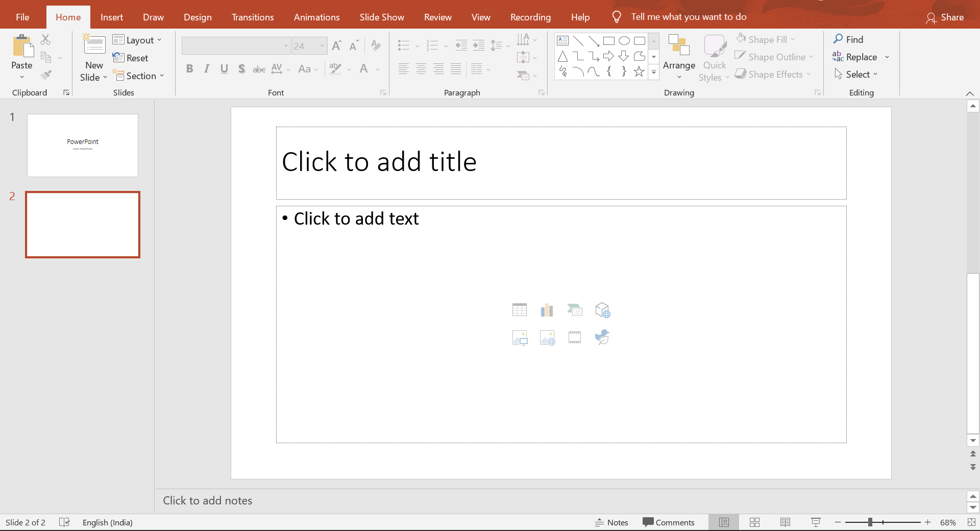The height and width of the screenshot is (531, 980).
Task: Insert video icon in placeholder
Action: pos(575,337)
